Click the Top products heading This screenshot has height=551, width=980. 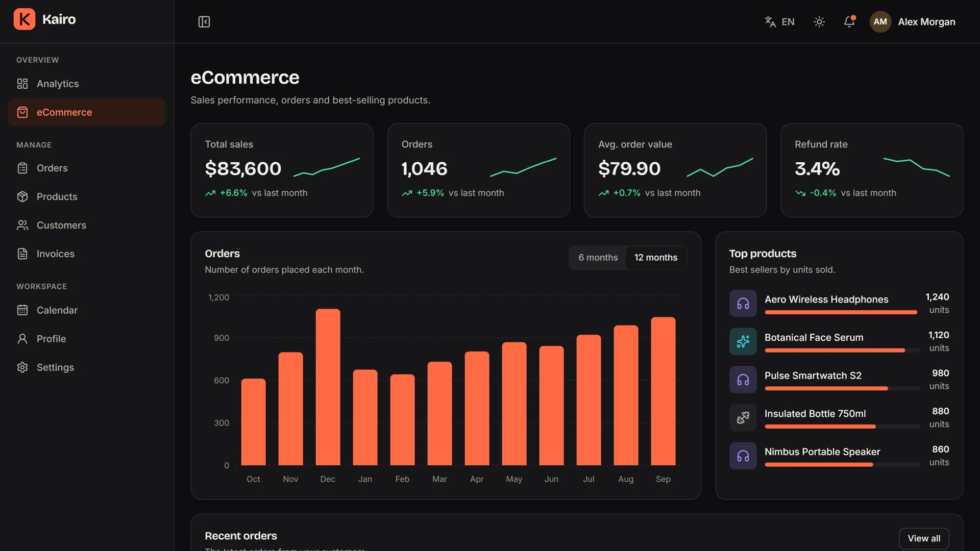coord(763,254)
